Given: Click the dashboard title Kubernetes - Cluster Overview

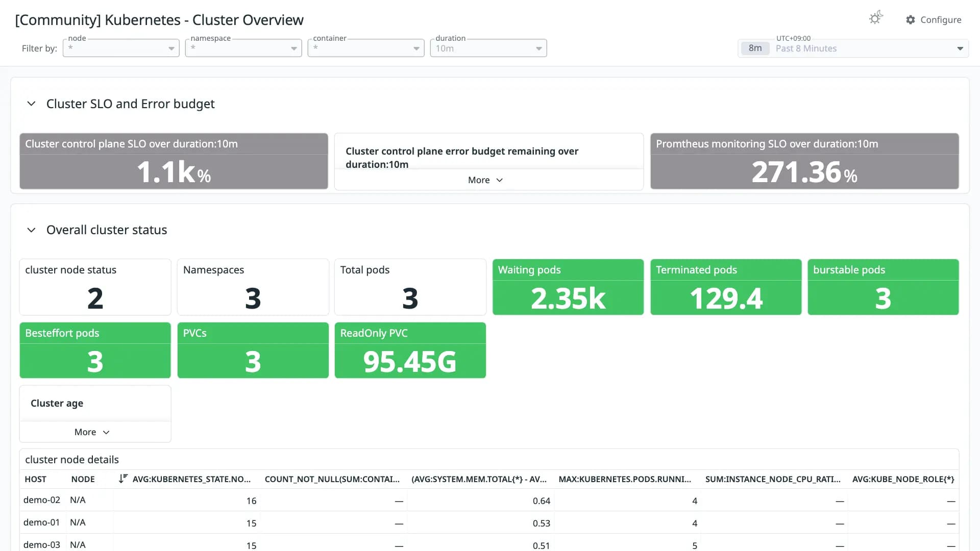Looking at the screenshot, I should 159,20.
